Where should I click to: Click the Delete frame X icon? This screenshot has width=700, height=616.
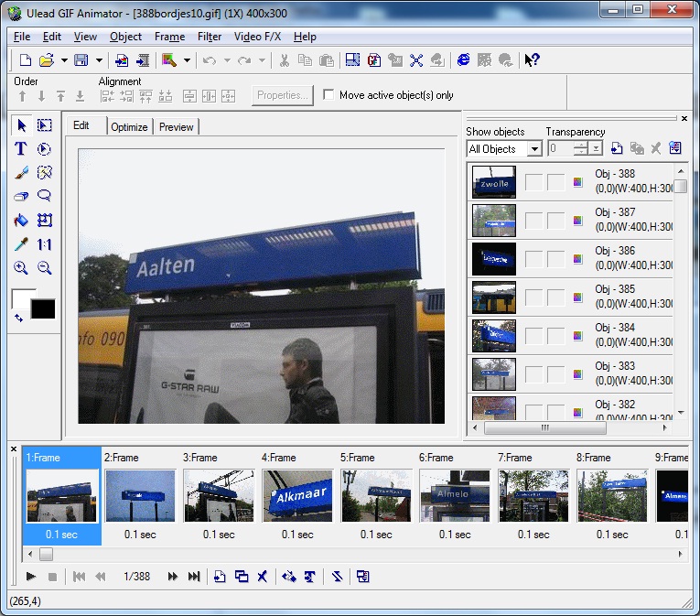(263, 577)
